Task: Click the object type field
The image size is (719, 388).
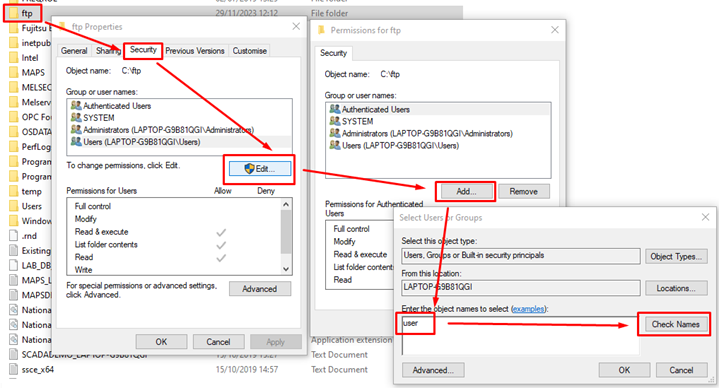Action: [x=520, y=255]
